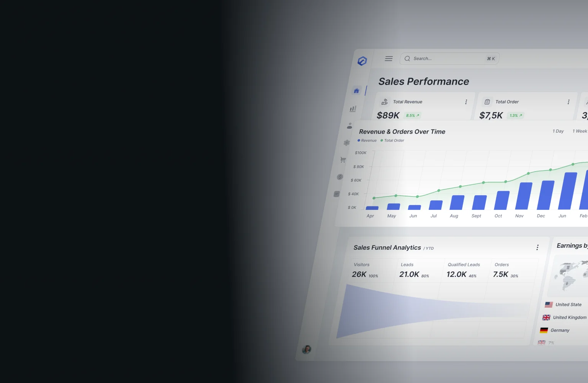588x383 pixels.
Task: Toggle the Revenue legend series
Action: (367, 141)
